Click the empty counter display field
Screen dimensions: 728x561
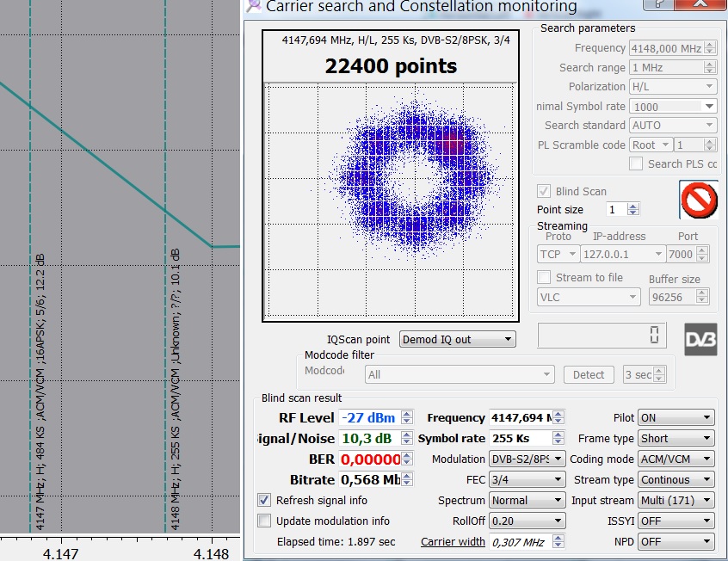(602, 335)
